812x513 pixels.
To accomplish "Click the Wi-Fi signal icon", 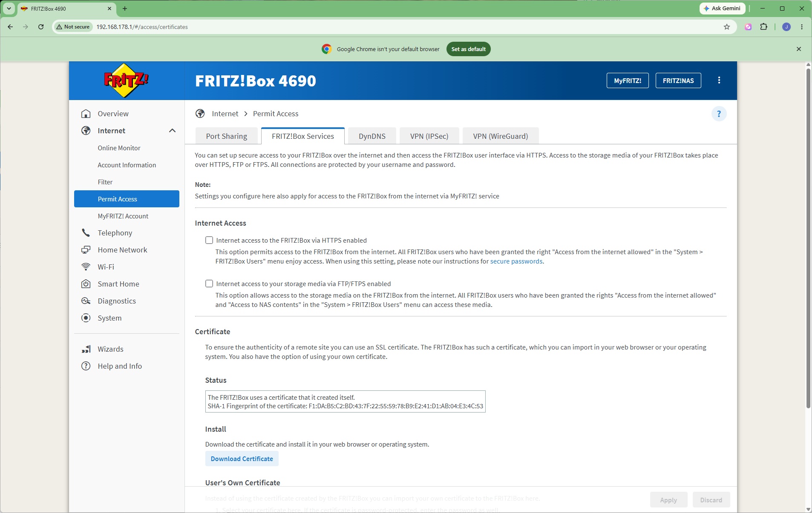I will point(86,267).
